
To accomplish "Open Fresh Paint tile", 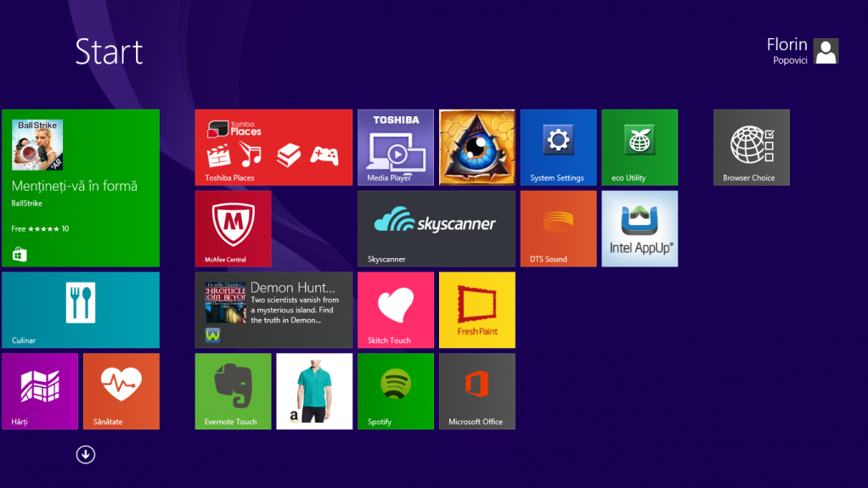I will tap(477, 310).
